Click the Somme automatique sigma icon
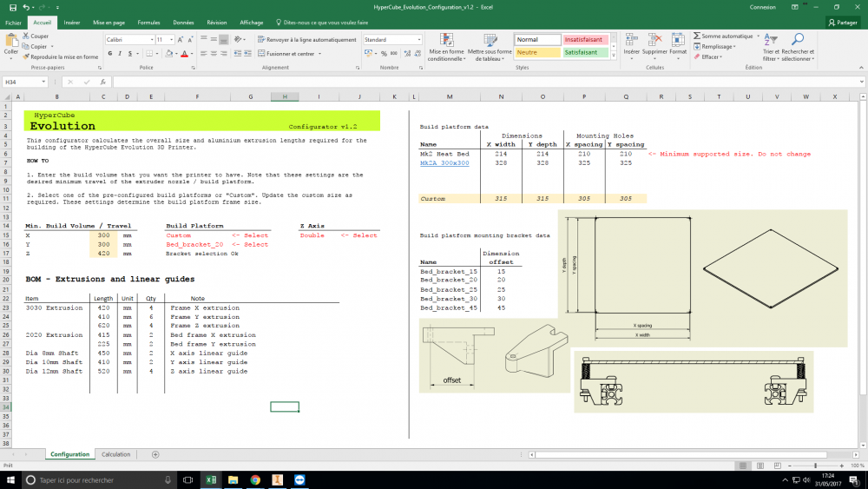Viewport: 868px width, 489px height. tap(697, 36)
